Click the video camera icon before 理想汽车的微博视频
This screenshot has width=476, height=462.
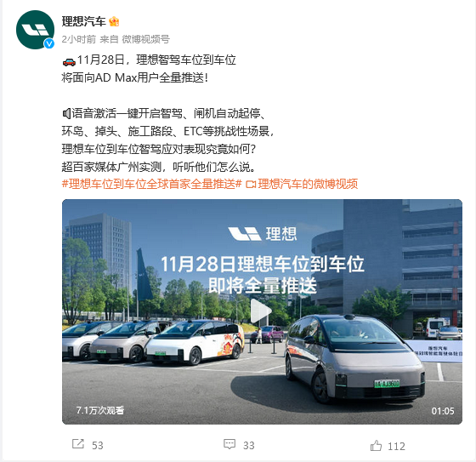coord(251,184)
